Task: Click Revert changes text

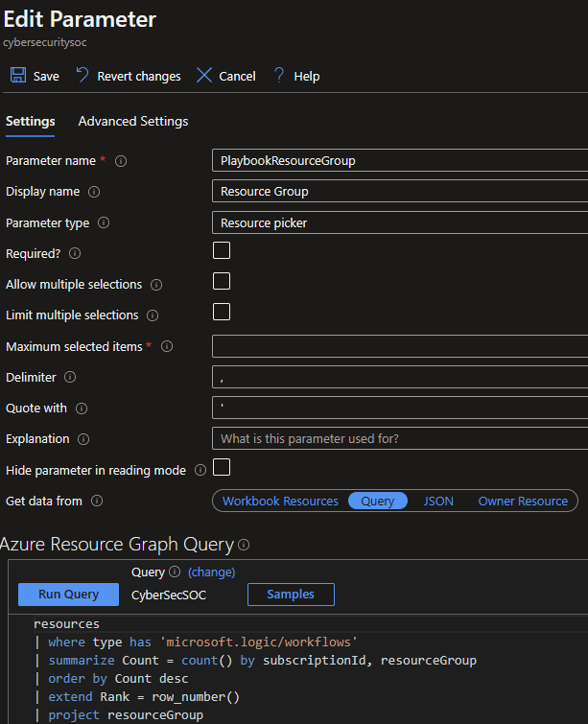Action: [x=139, y=76]
